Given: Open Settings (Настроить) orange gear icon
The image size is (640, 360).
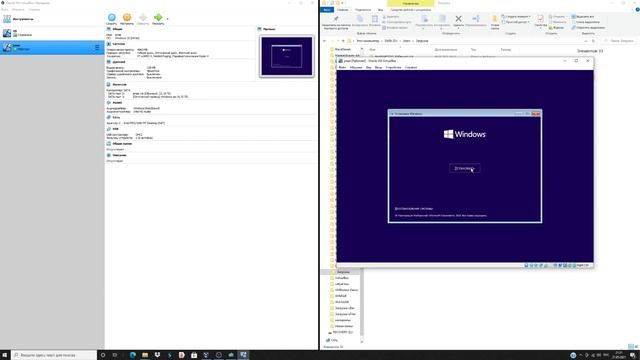Looking at the screenshot, I should 127,18.
